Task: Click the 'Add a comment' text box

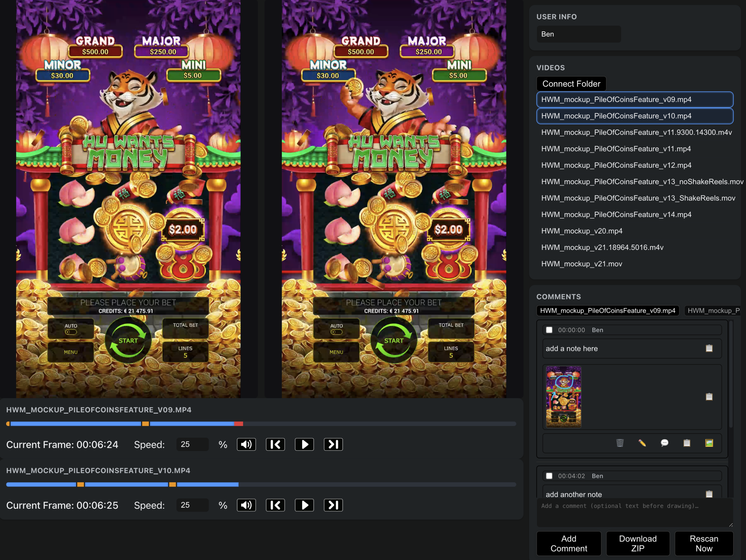Action: coord(635,513)
